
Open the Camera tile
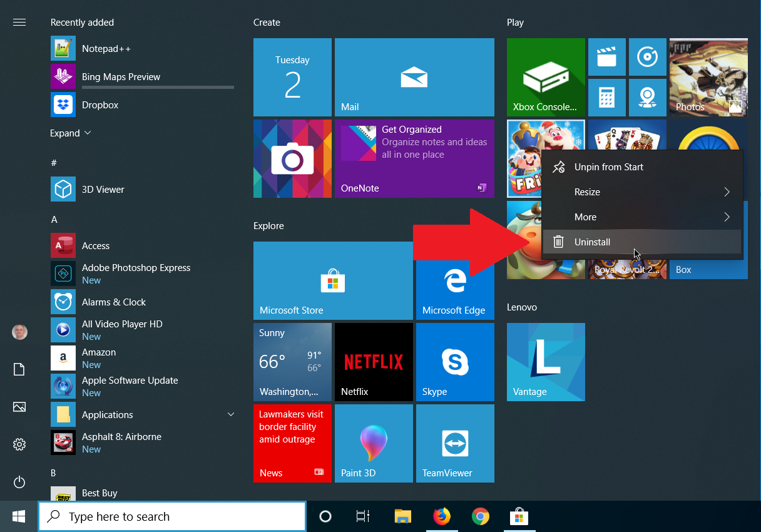point(292,158)
